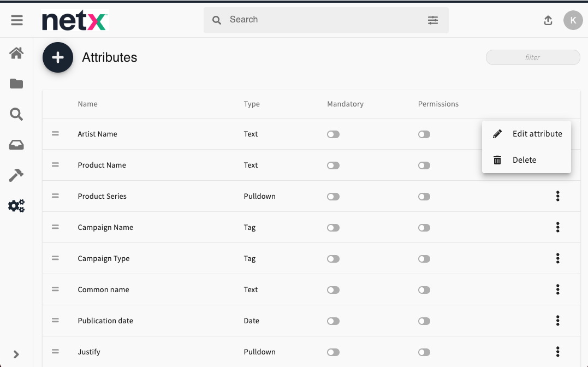Click the Mandatory column header
The width and height of the screenshot is (588, 367).
pyautogui.click(x=346, y=104)
